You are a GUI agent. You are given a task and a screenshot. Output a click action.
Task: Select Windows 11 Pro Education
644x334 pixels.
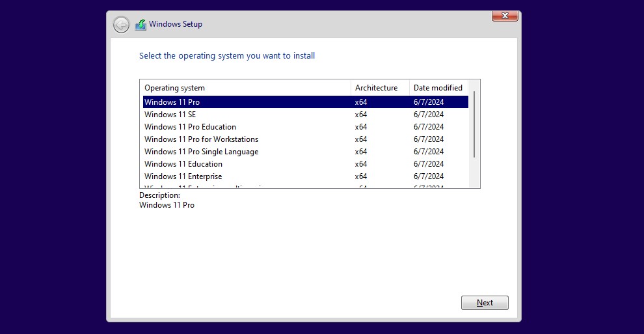pyautogui.click(x=306, y=126)
